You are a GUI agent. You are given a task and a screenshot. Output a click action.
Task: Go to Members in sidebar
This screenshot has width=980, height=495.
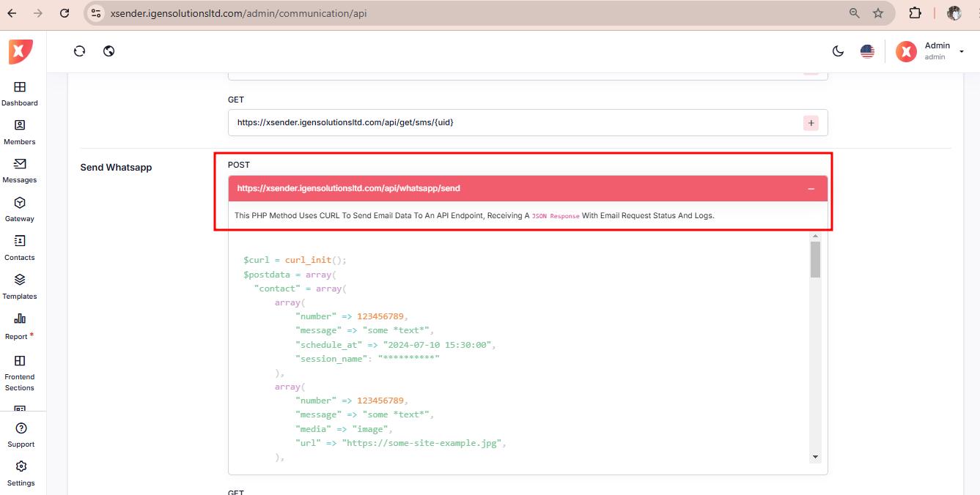click(x=20, y=132)
